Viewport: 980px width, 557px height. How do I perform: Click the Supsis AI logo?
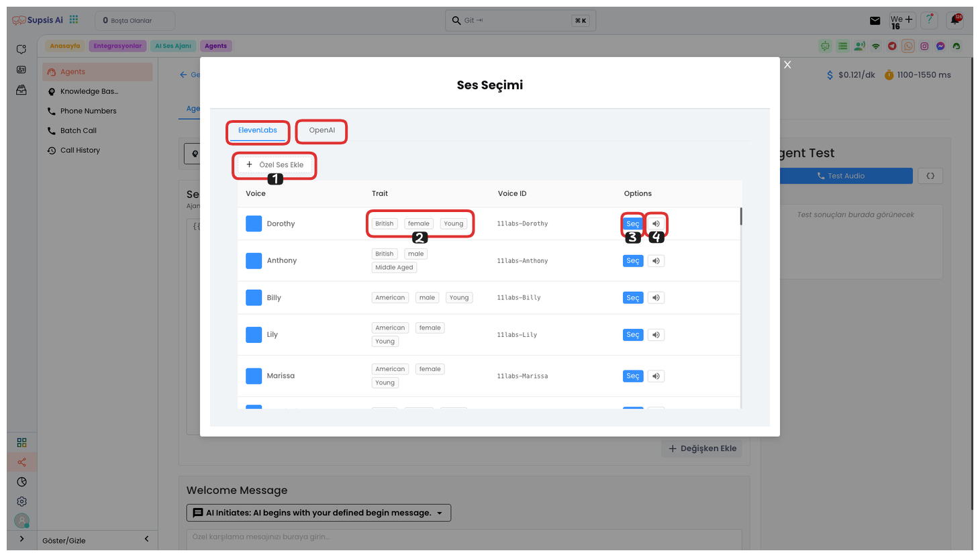tap(38, 20)
